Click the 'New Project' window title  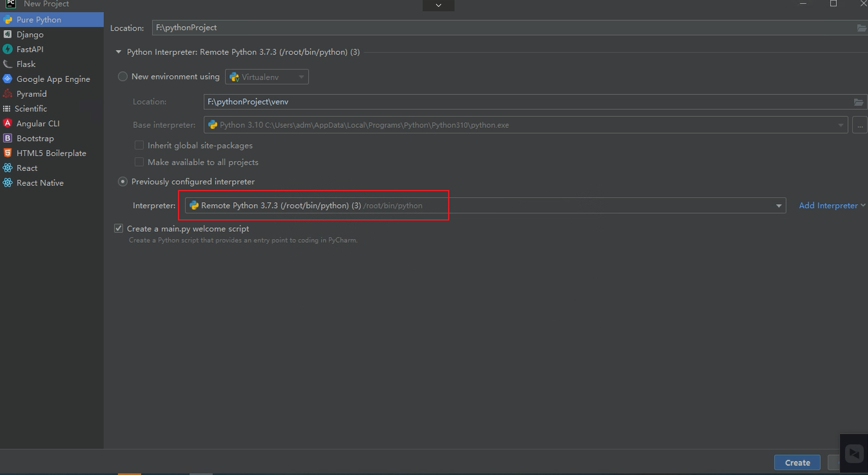coord(46,4)
